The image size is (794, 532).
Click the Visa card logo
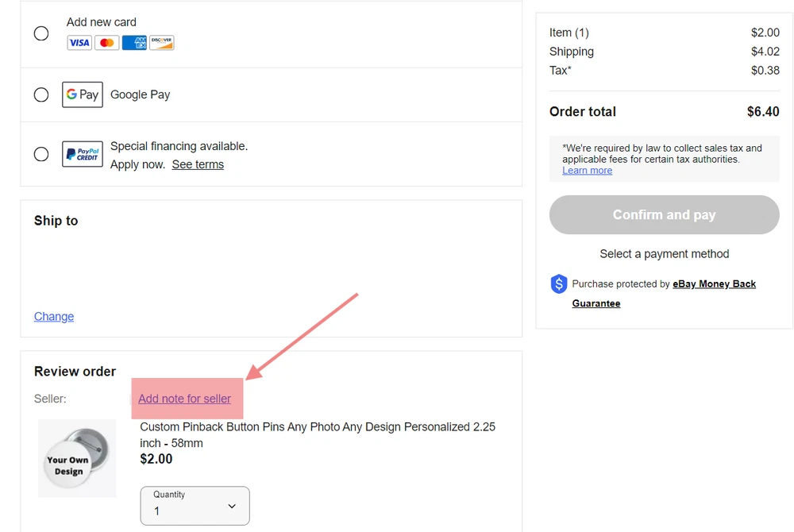[79, 43]
